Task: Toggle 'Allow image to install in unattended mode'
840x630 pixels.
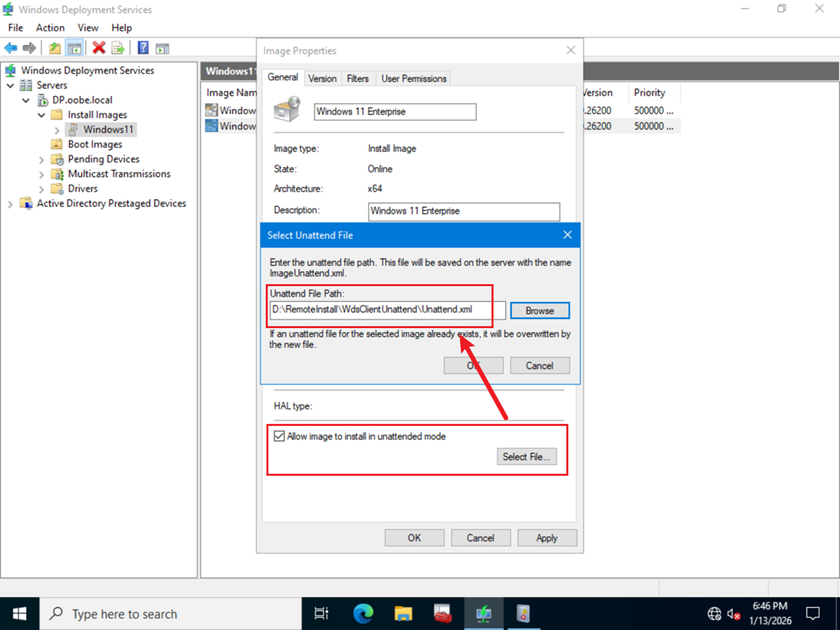Action: [280, 436]
